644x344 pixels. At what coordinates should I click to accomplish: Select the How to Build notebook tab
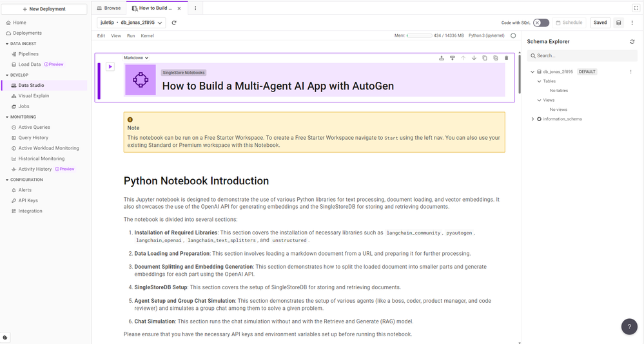[157, 8]
